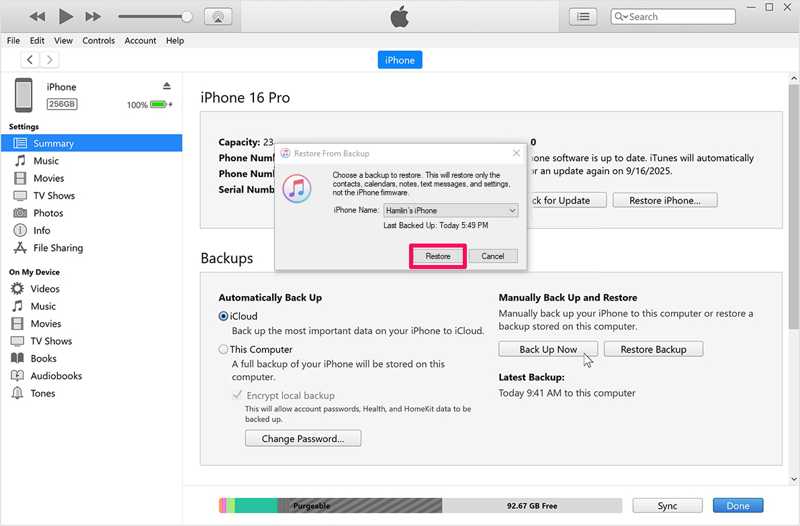Screen dimensions: 800x526
Task: Click the Play button icon
Action: tap(65, 16)
